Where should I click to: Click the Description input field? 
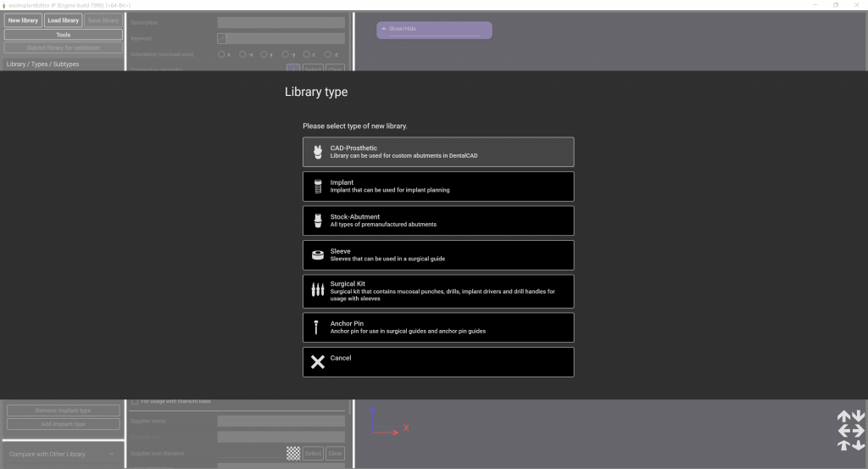pyautogui.click(x=281, y=23)
